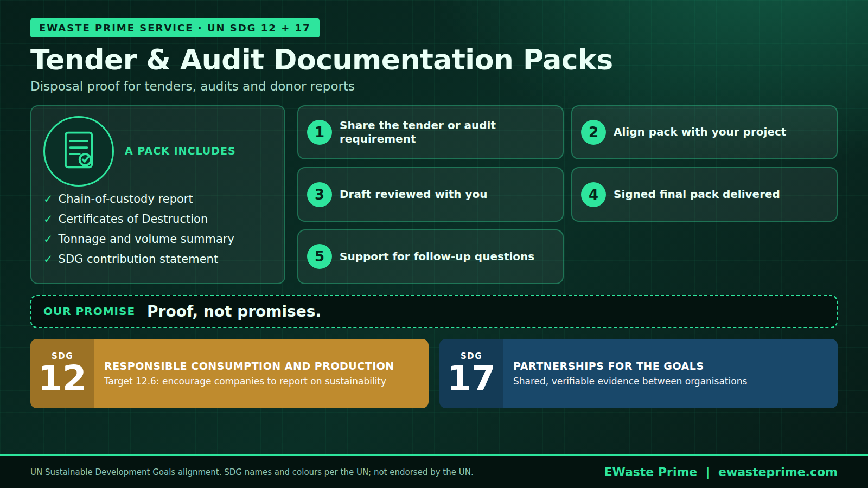Viewport: 868px width, 488px height.
Task: Click the 'A PACK INCLUDES' heading
Action: (180, 151)
